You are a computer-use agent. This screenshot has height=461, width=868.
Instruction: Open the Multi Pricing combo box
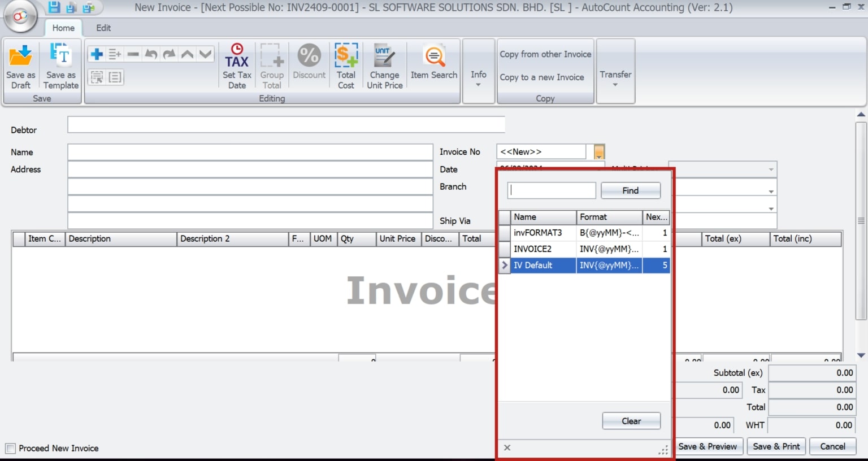tap(772, 169)
